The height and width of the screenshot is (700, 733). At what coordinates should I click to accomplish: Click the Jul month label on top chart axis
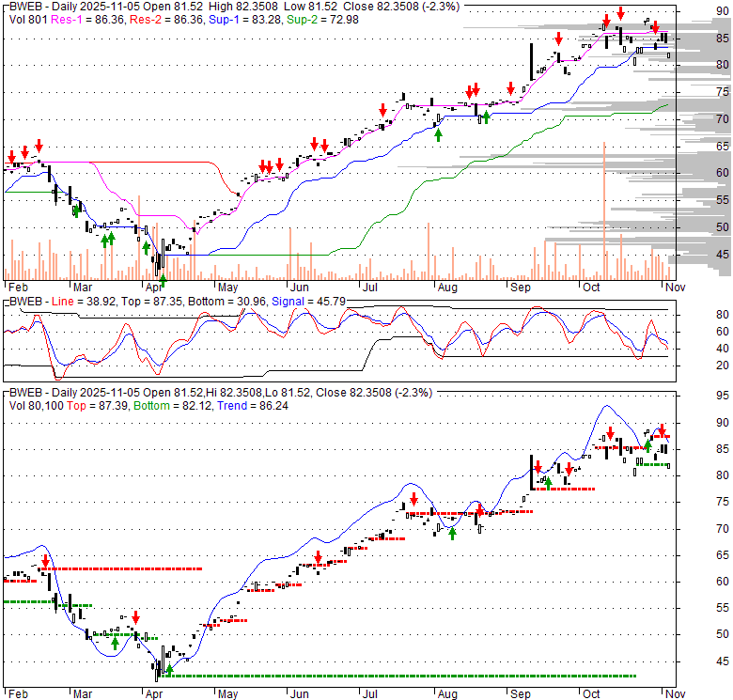tap(370, 287)
